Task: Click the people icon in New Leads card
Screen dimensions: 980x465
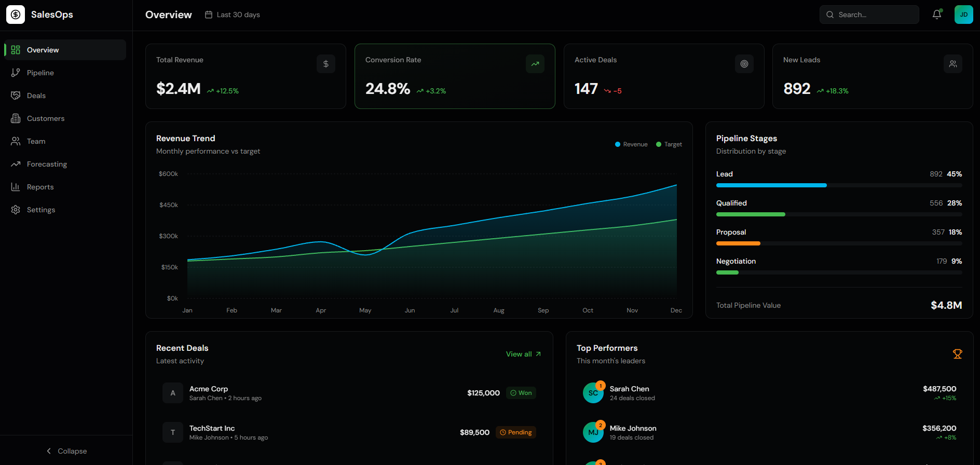Action: point(953,64)
